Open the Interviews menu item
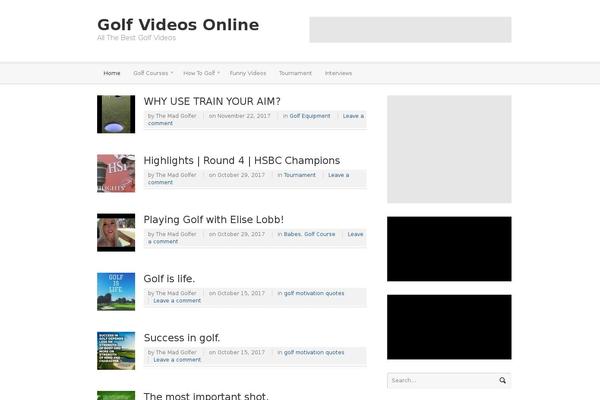This screenshot has height=400, width=600. coord(338,73)
